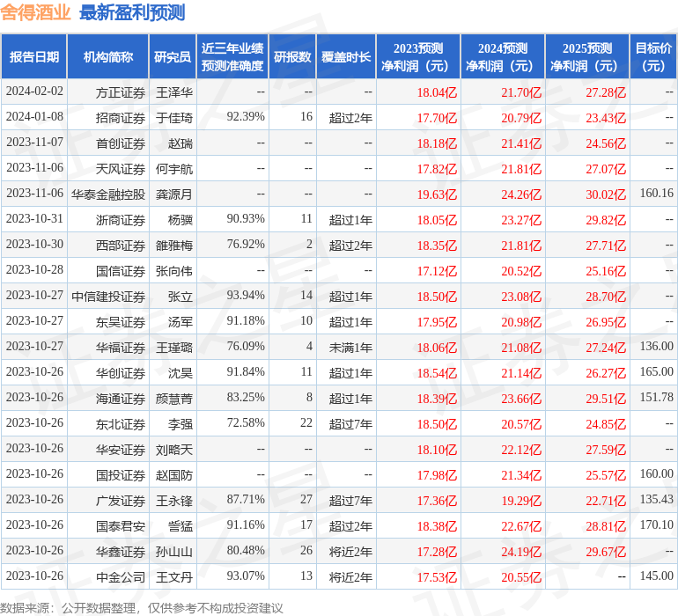Click the 27.28亿 forecast value
678x616 pixels.
[606, 92]
